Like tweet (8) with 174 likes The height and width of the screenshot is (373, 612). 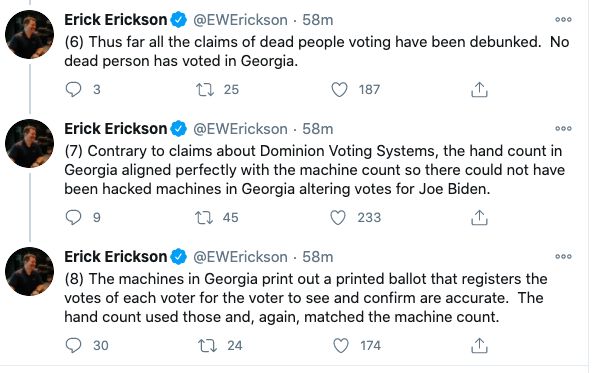coord(341,345)
